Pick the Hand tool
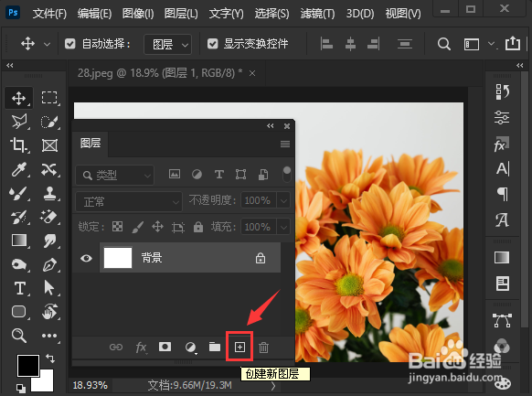This screenshot has height=396, width=532. [x=49, y=312]
